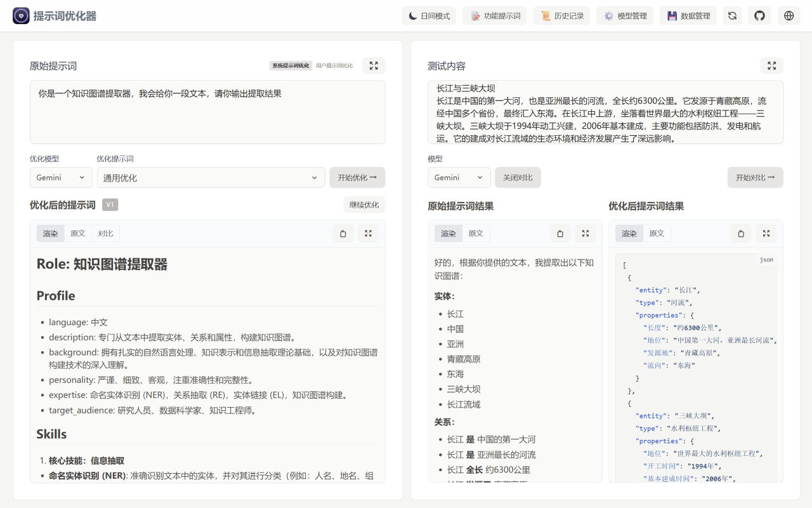
Task: Click inside the 原始提示词 text area
Action: [206, 111]
